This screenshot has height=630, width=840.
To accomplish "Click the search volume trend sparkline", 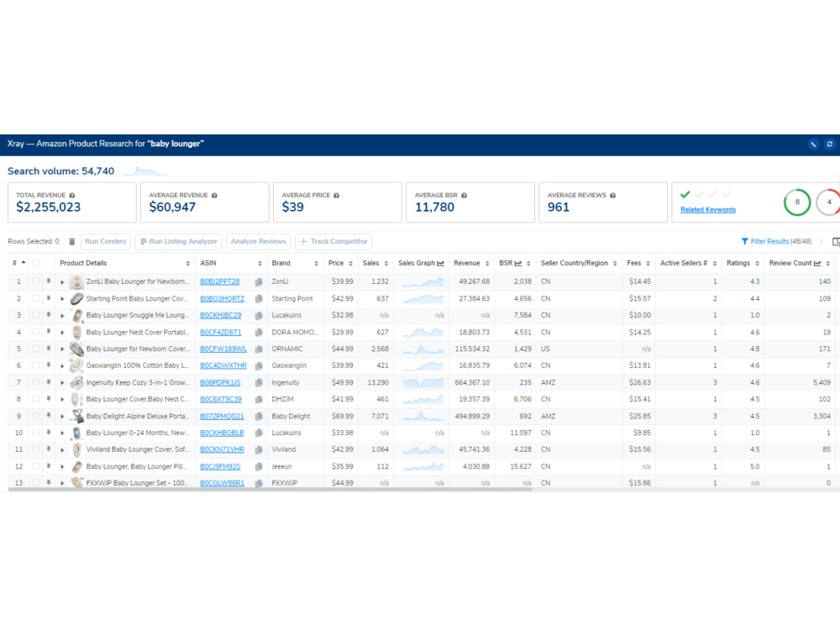I will tap(144, 171).
